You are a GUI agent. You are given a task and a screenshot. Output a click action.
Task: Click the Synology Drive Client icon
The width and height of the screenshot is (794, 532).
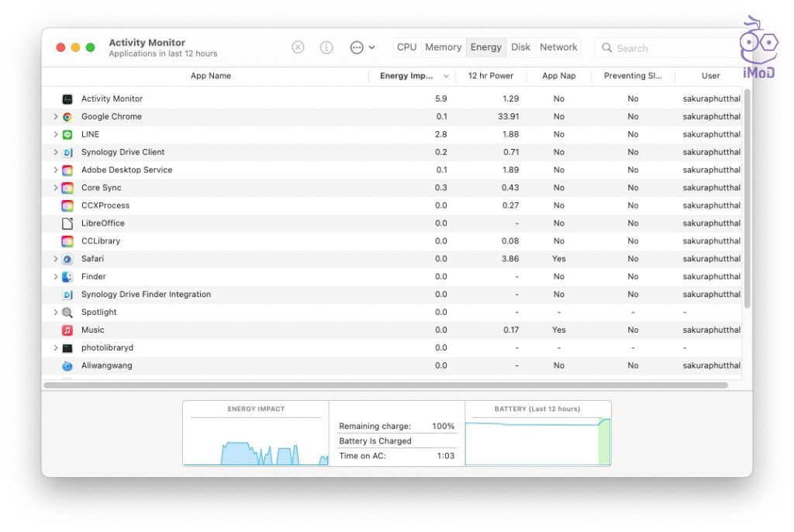coord(68,152)
